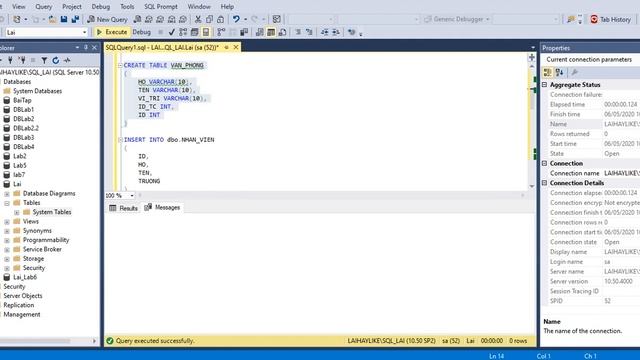Connect Object Explorer plug icon
The image size is (640, 360).
tap(10, 60)
